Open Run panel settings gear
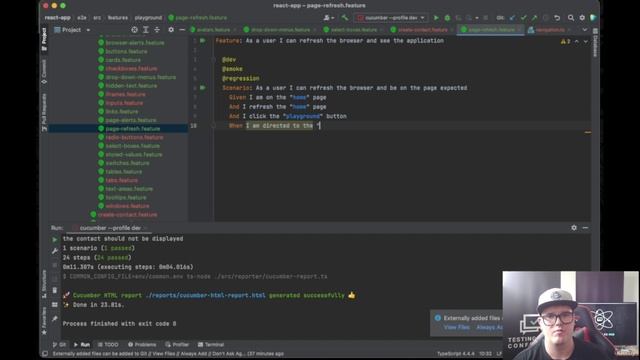Screen dimensions: 640x360 pyautogui.click(x=574, y=228)
